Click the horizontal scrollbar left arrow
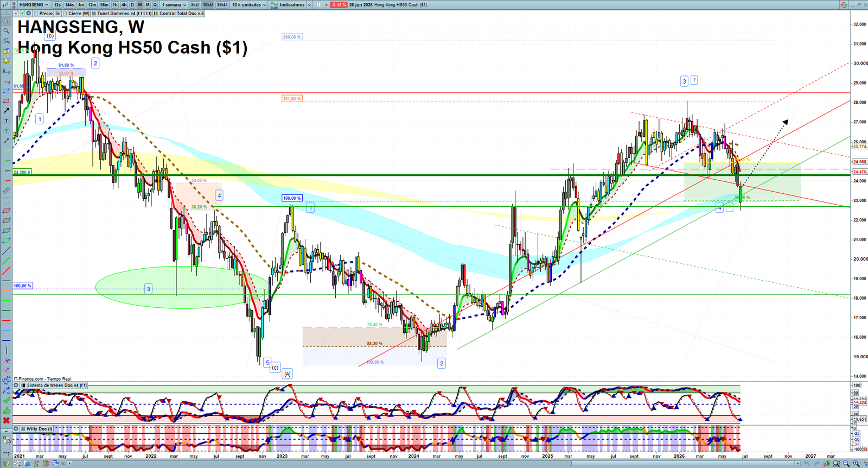Viewport: 868px width, 468px height. tap(69, 464)
